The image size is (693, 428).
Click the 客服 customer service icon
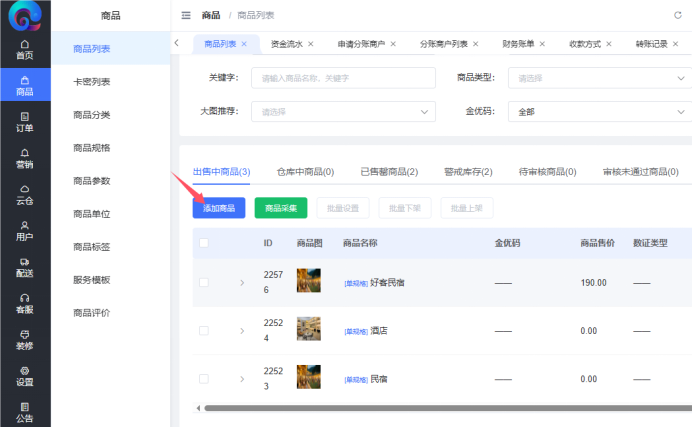coord(24,303)
